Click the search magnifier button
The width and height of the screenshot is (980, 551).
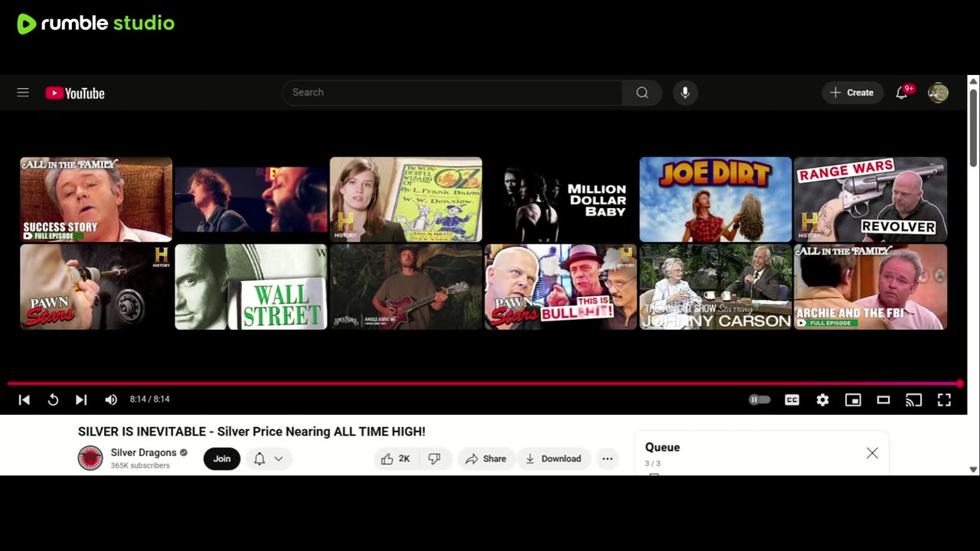coord(642,93)
